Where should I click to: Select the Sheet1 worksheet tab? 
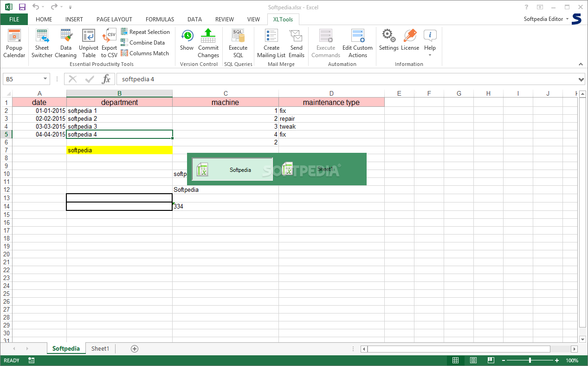[x=100, y=348]
